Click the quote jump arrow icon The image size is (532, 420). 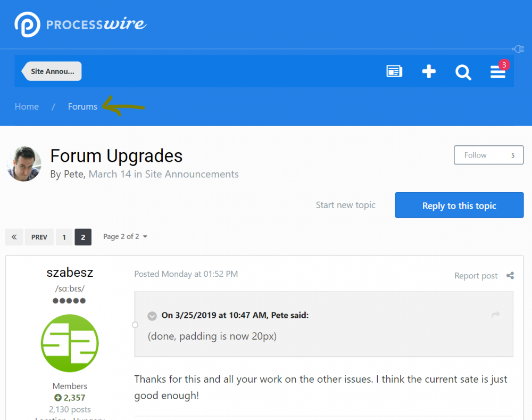(x=496, y=315)
